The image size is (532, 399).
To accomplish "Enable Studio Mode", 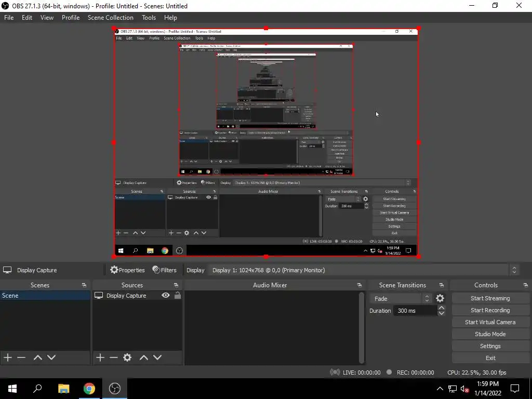I will coord(490,334).
